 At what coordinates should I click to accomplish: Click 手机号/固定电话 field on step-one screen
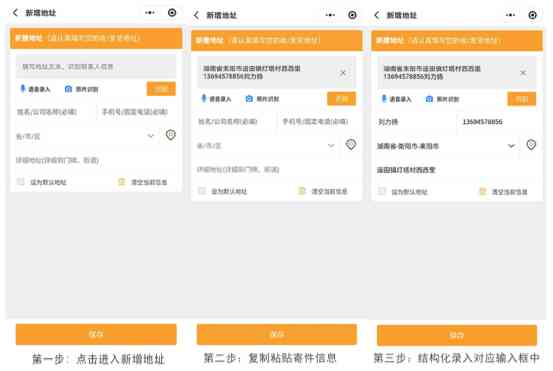click(137, 112)
